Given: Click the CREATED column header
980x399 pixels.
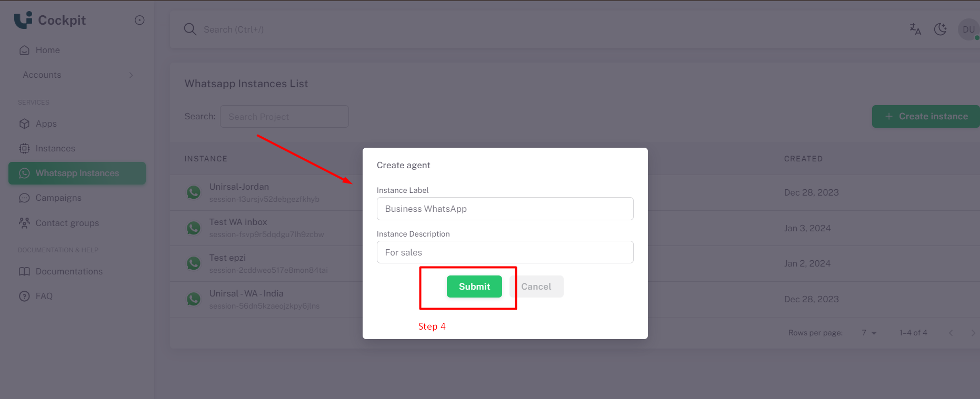Looking at the screenshot, I should (x=803, y=159).
